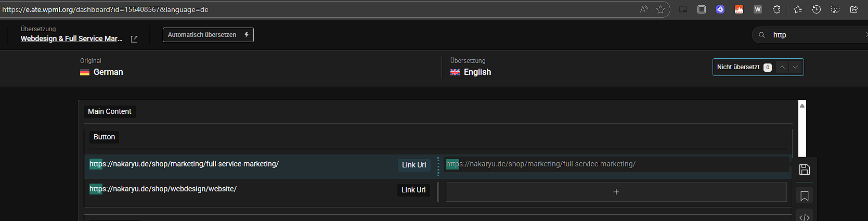
Task: Click the bookmark icon in side toolbar
Action: tap(804, 196)
